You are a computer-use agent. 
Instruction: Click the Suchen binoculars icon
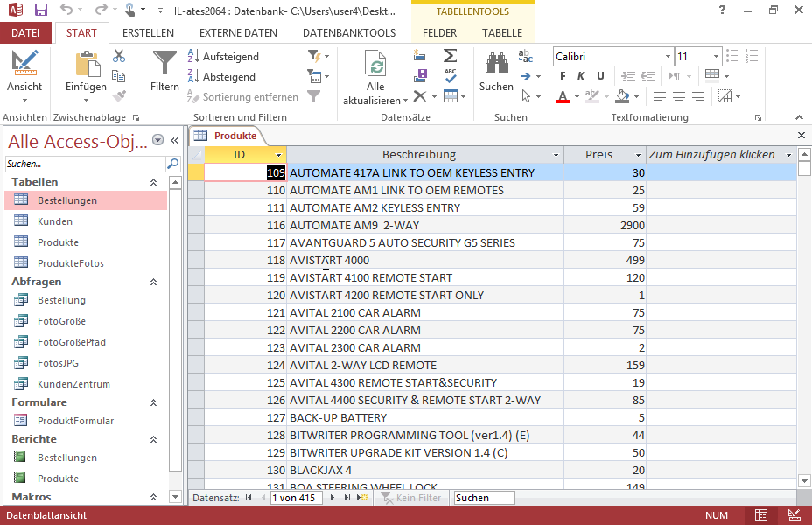[496, 64]
